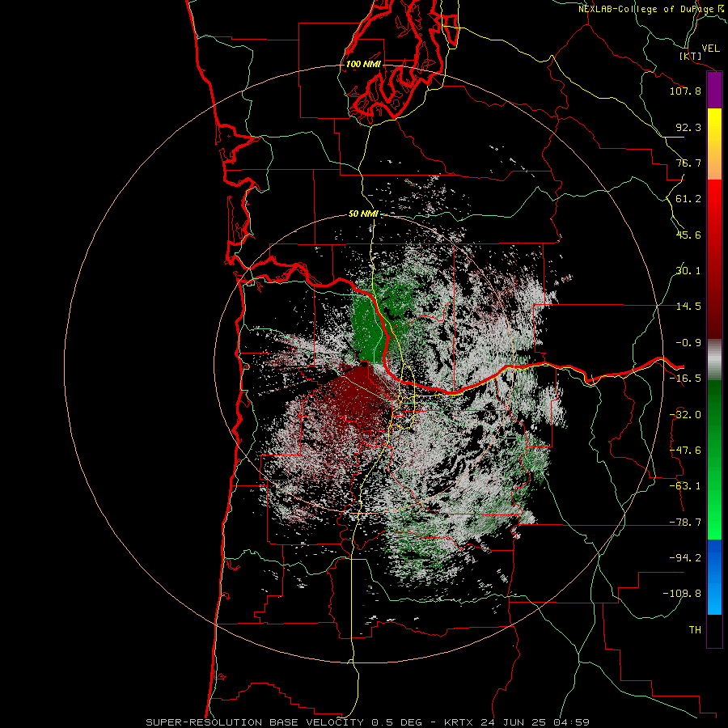Click the [KT] units label

pyautogui.click(x=691, y=56)
